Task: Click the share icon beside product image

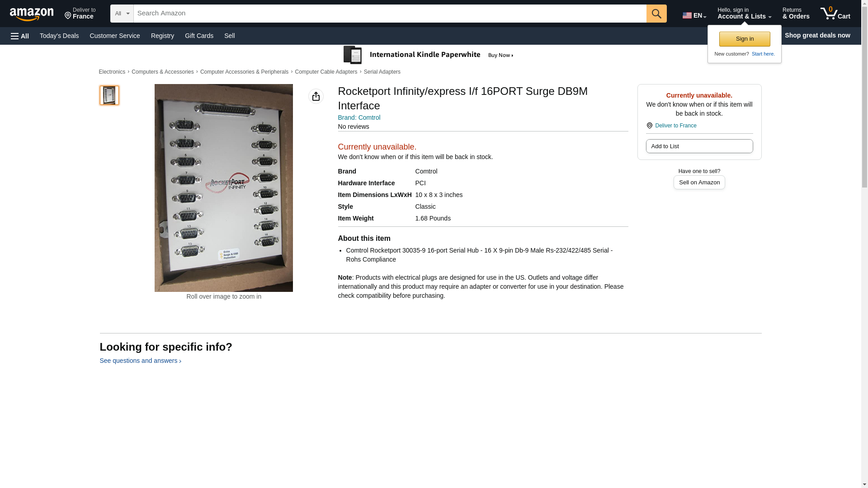Action: (316, 96)
